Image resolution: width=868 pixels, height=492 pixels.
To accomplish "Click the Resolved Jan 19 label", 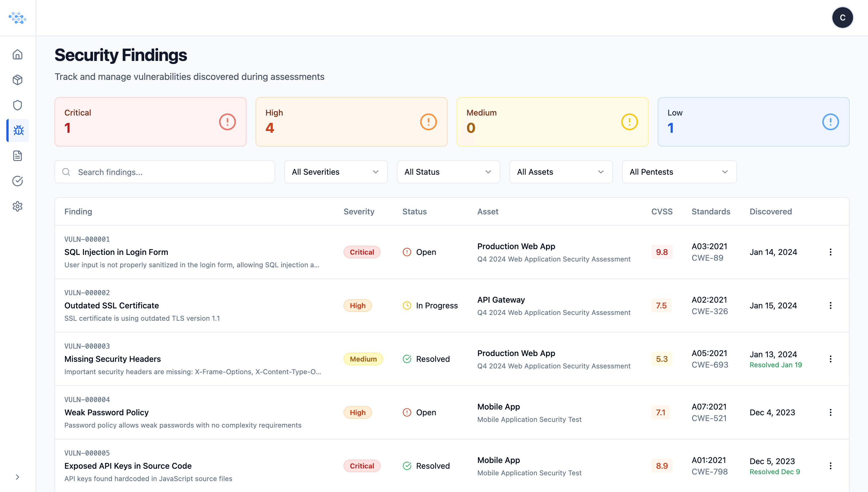I will coord(776,365).
